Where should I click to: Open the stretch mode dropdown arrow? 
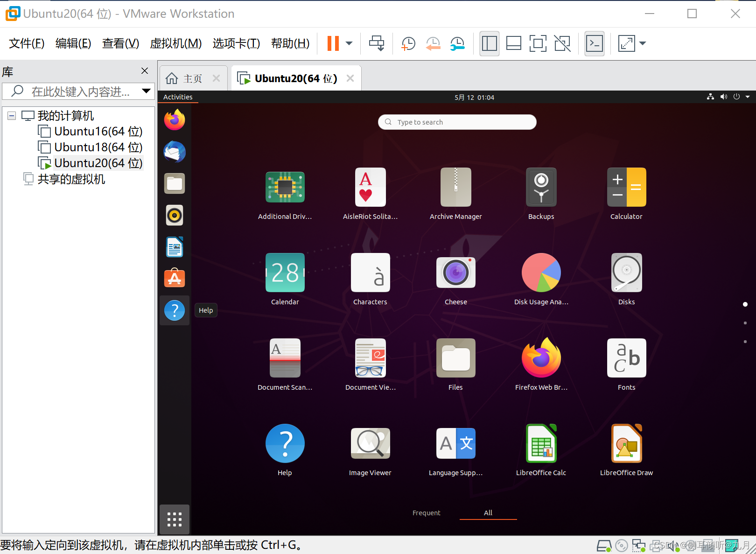coord(643,43)
